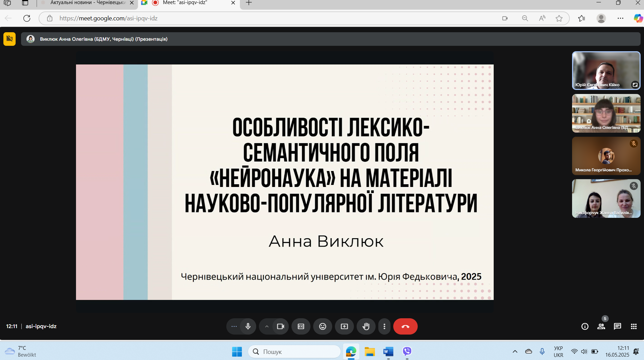This screenshot has height=360, width=644.
Task: Open the chat with everyone panel
Action: [617, 326]
